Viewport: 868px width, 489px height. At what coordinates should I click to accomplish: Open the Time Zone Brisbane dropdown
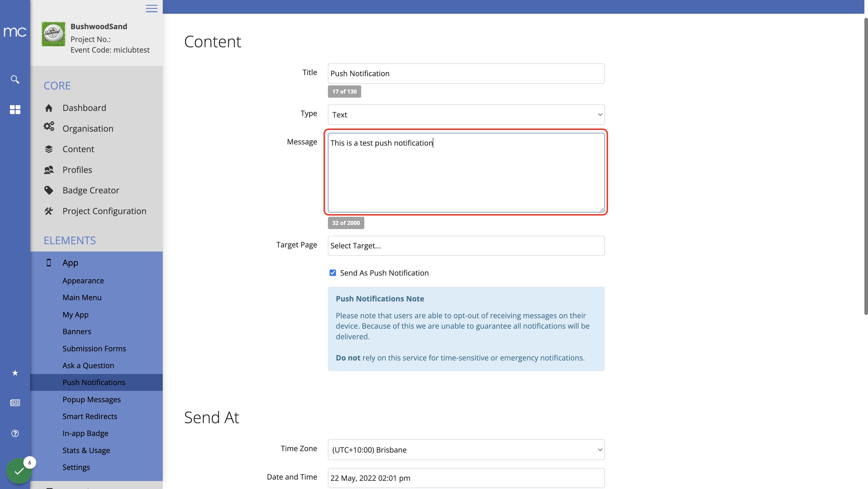pyautogui.click(x=466, y=449)
